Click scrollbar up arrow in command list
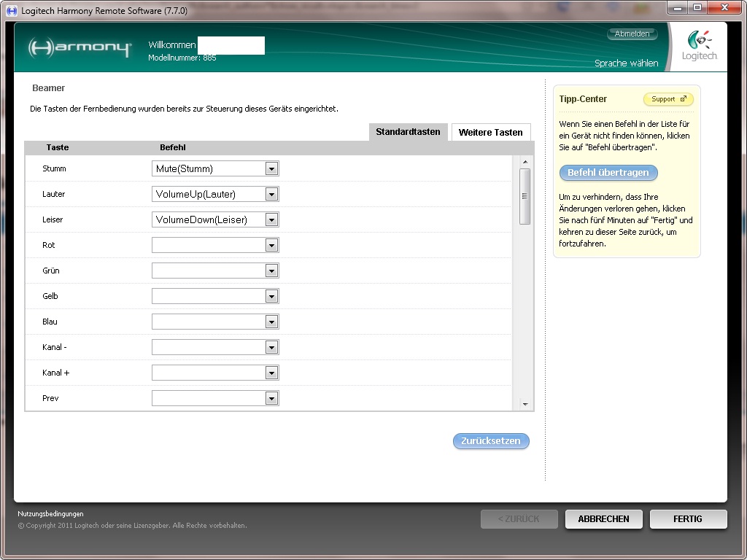 525,161
